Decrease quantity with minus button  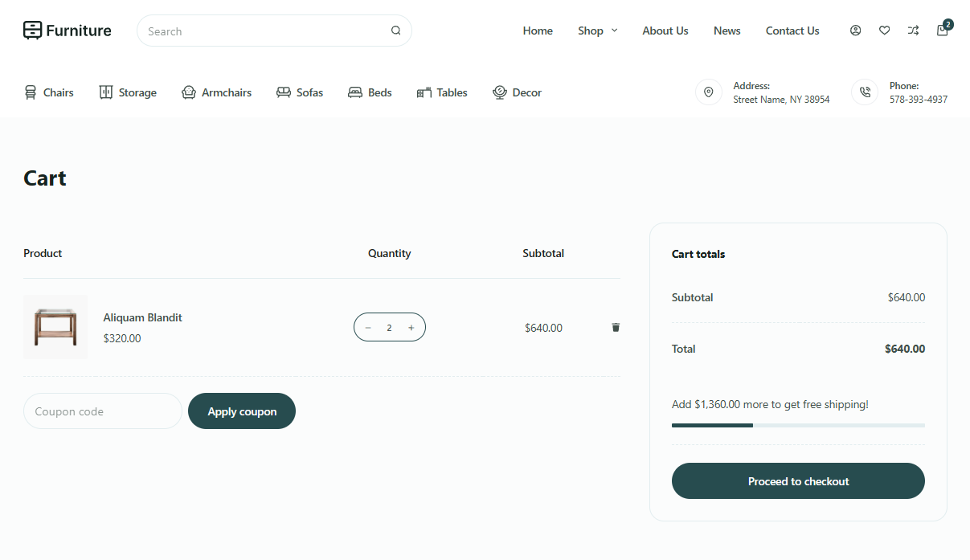(x=368, y=328)
